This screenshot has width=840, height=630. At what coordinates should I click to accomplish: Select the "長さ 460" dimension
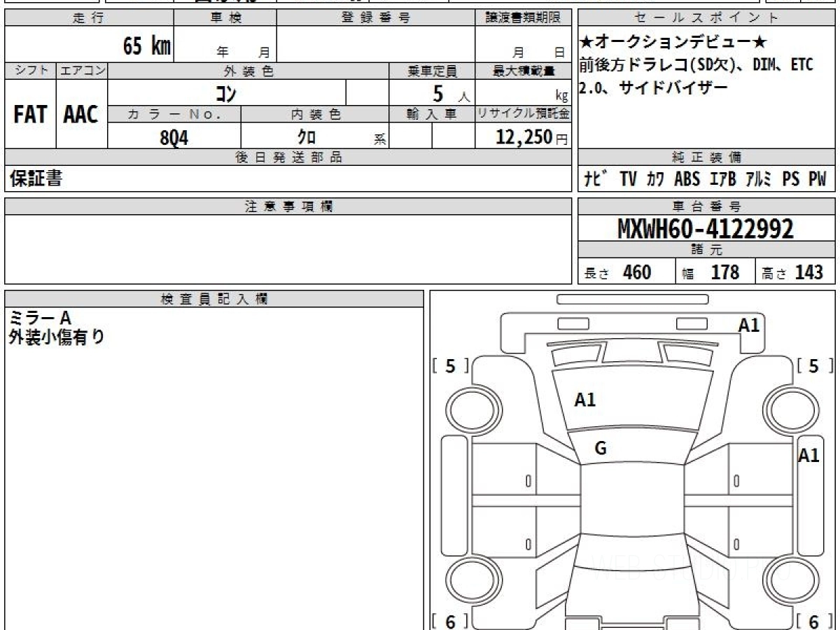(617, 272)
